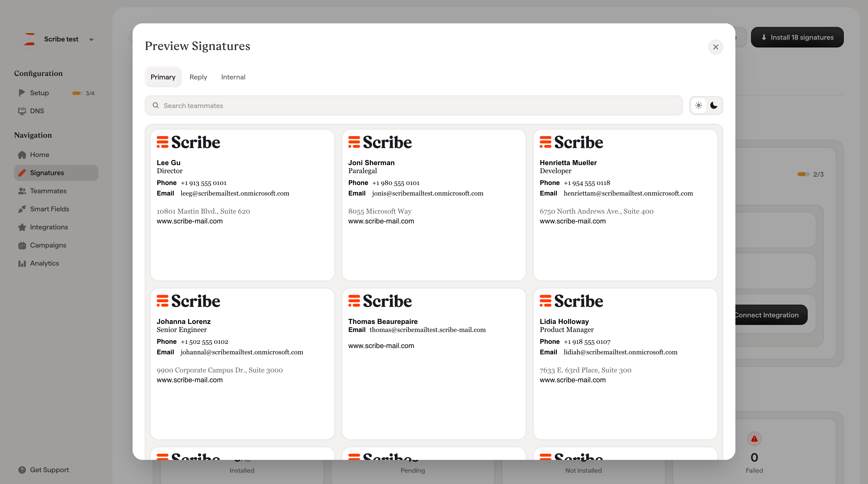Click the address 8055 Microsoft Way

[380, 211]
